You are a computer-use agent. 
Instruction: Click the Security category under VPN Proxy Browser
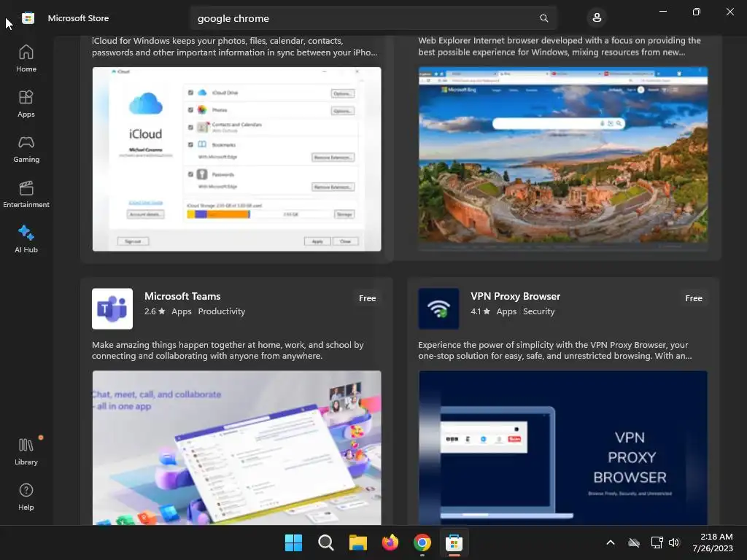[x=539, y=311]
